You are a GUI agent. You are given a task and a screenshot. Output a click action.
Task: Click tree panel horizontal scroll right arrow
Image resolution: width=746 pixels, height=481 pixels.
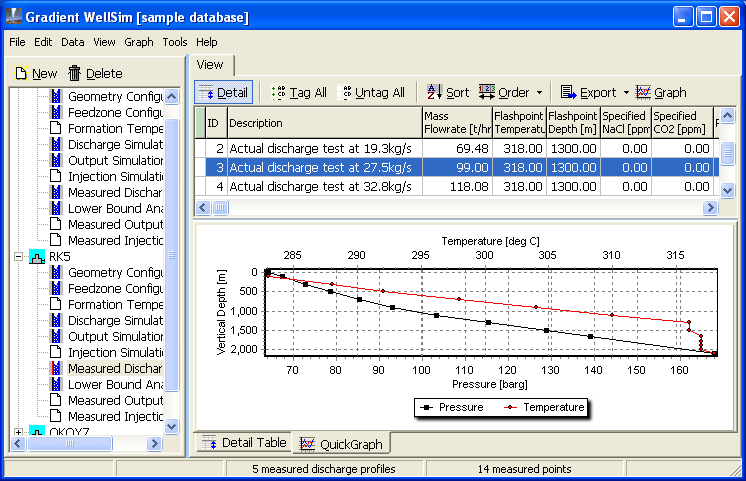pos(154,443)
